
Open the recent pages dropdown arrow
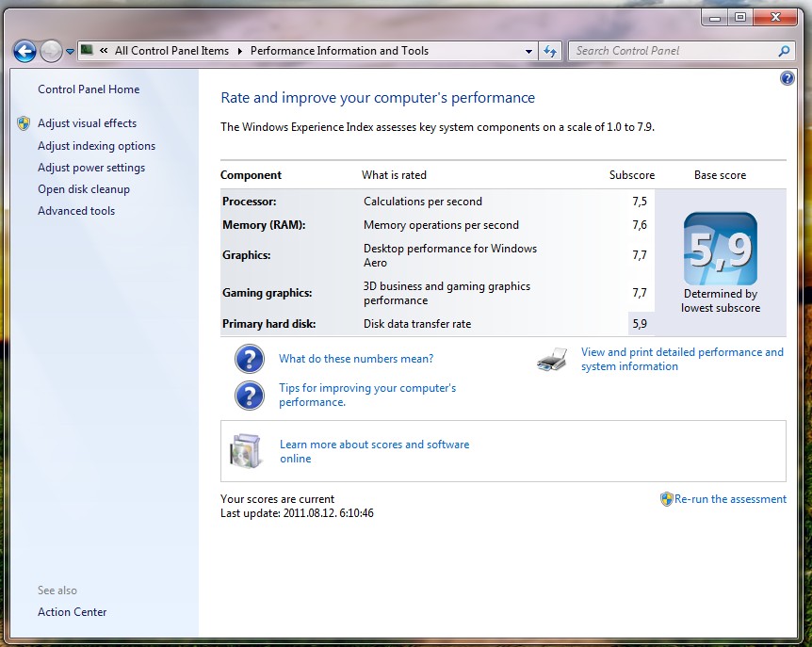pos(70,51)
